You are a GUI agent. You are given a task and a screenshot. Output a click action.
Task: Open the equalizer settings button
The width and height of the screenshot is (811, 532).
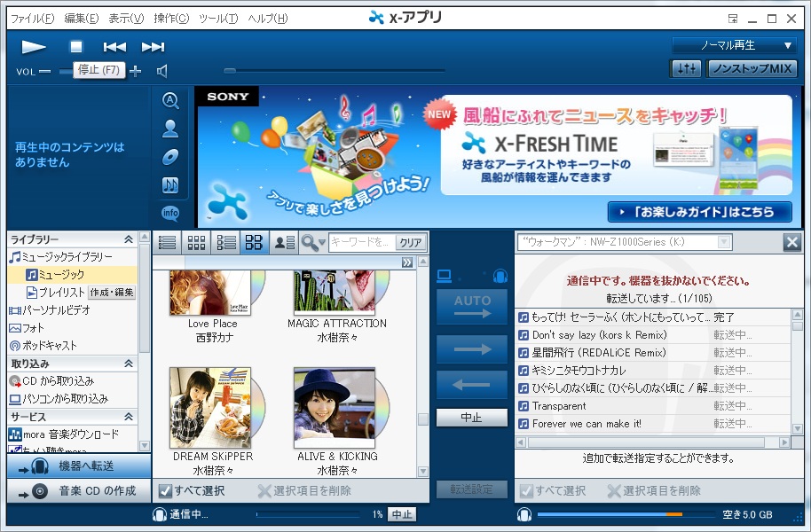[x=686, y=68]
